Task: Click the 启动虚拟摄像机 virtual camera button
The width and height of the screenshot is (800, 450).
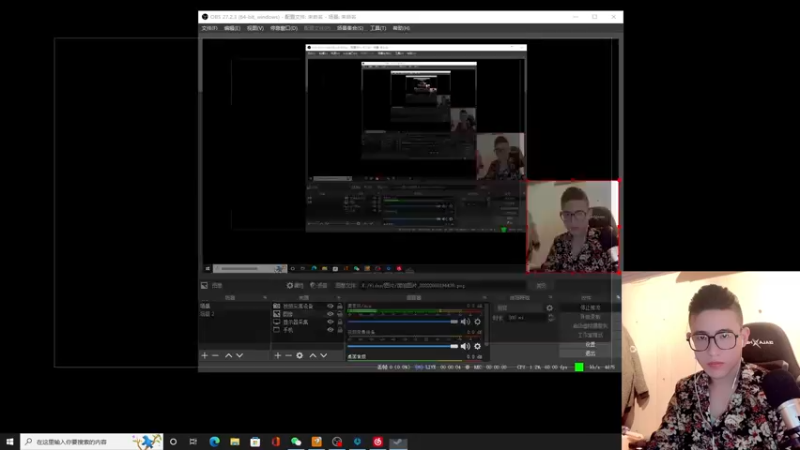Action: pos(590,326)
